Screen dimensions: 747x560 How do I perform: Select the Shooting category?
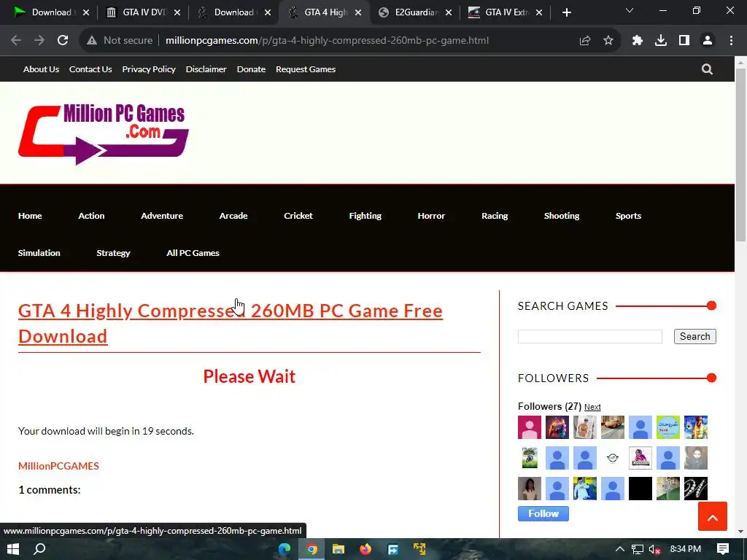click(562, 216)
